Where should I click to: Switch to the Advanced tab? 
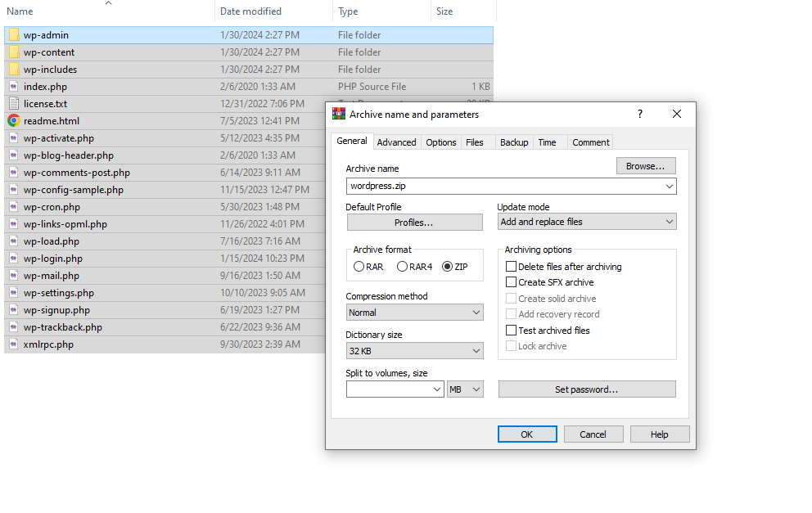(397, 142)
